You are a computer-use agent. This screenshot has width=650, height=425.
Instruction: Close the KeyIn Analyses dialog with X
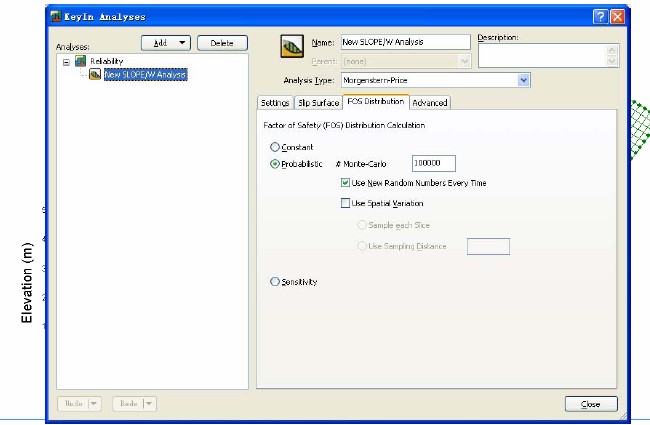[x=617, y=17]
